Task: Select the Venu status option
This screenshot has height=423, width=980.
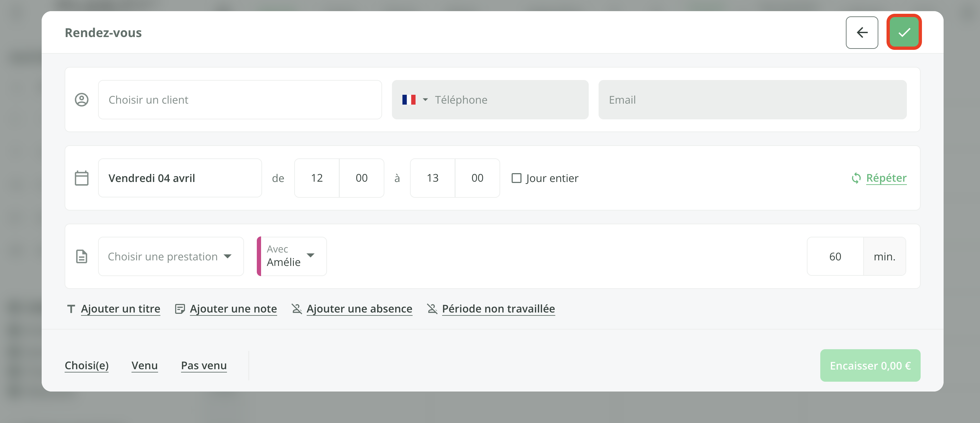Action: click(x=145, y=366)
